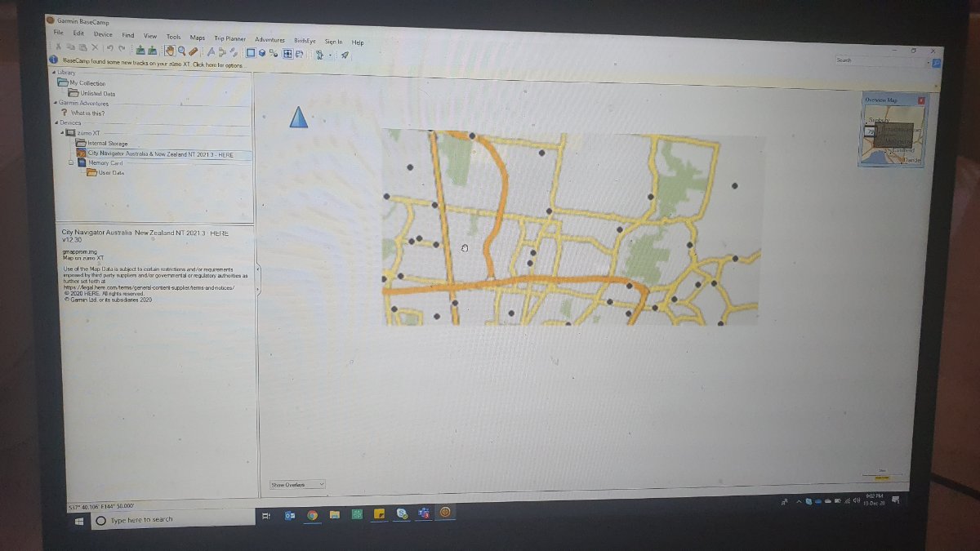The width and height of the screenshot is (980, 551).
Task: Select the Measure ruler tool
Action: [x=194, y=51]
